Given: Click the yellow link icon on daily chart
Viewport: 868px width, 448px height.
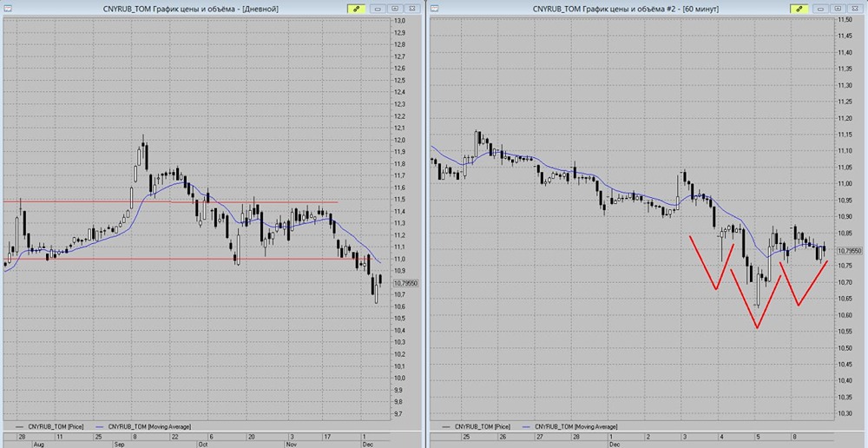Looking at the screenshot, I should (357, 8).
